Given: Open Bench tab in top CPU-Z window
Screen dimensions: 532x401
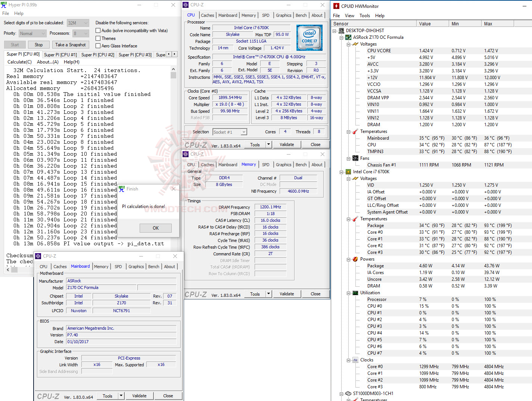Looking at the screenshot, I should [301, 15].
